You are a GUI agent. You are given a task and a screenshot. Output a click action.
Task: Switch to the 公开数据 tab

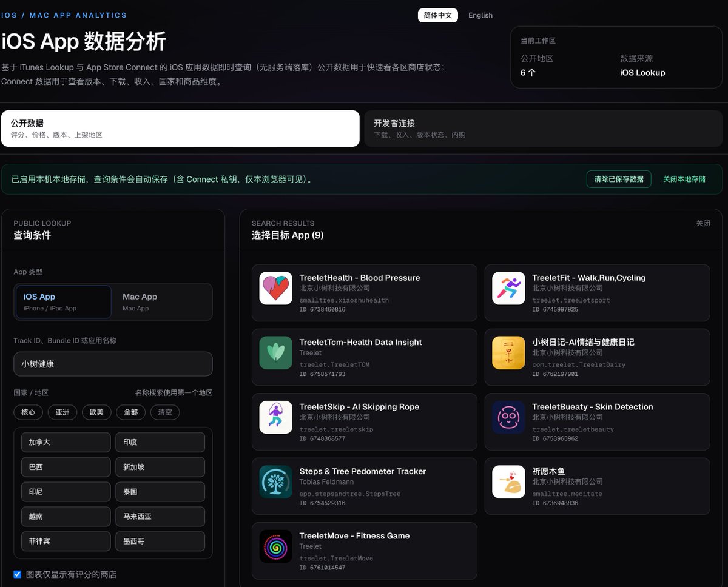point(180,129)
